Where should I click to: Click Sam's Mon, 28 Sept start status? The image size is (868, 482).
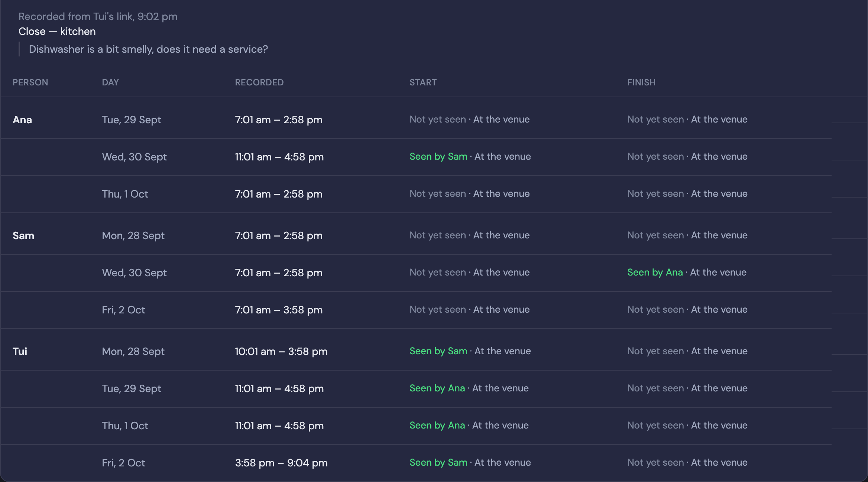click(x=470, y=235)
